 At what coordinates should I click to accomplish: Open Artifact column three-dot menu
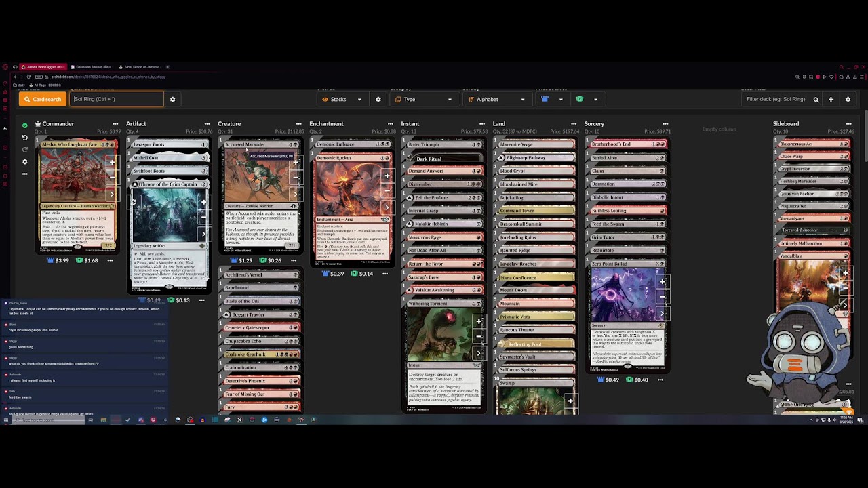click(207, 124)
